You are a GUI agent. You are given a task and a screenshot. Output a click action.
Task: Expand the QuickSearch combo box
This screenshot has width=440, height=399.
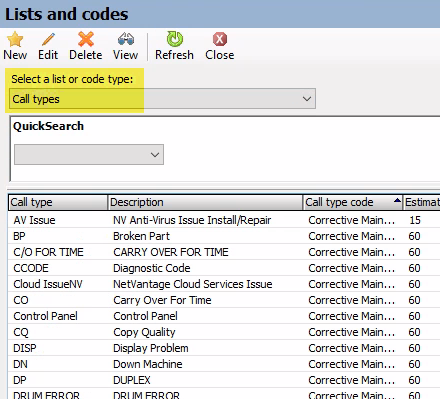tap(89, 154)
